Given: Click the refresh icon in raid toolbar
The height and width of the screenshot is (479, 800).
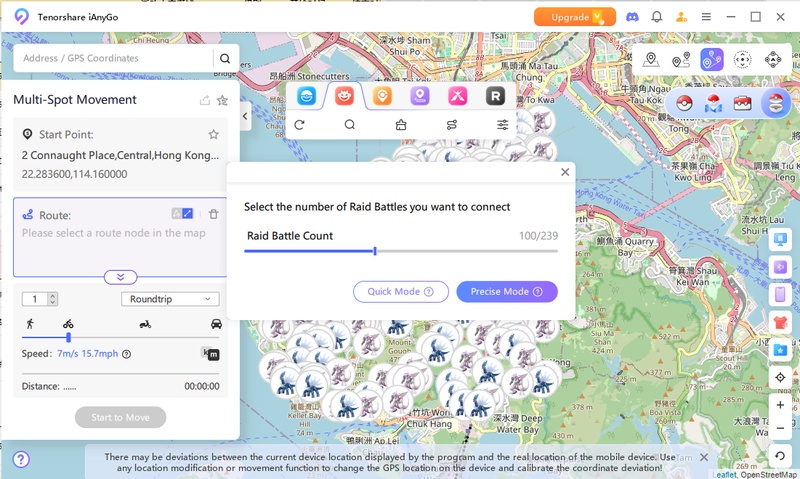Looking at the screenshot, I should click(x=299, y=125).
